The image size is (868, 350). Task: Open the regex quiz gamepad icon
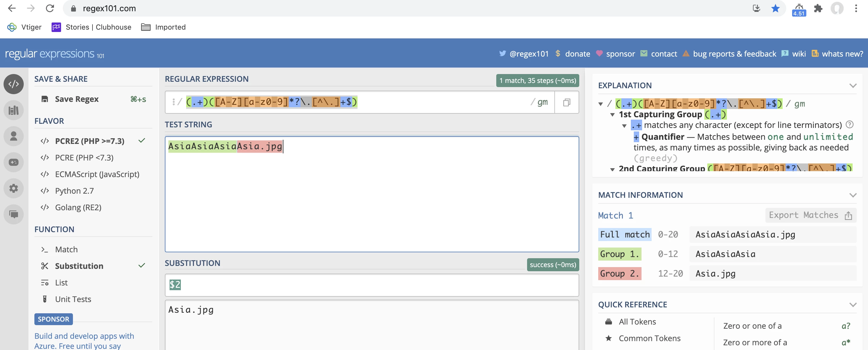pyautogui.click(x=13, y=162)
